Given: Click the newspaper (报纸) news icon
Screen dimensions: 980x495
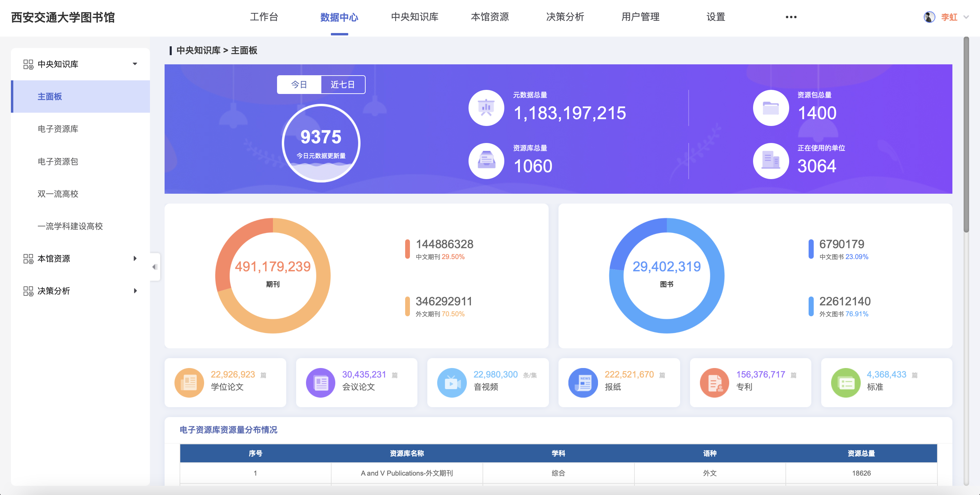Looking at the screenshot, I should [x=583, y=382].
